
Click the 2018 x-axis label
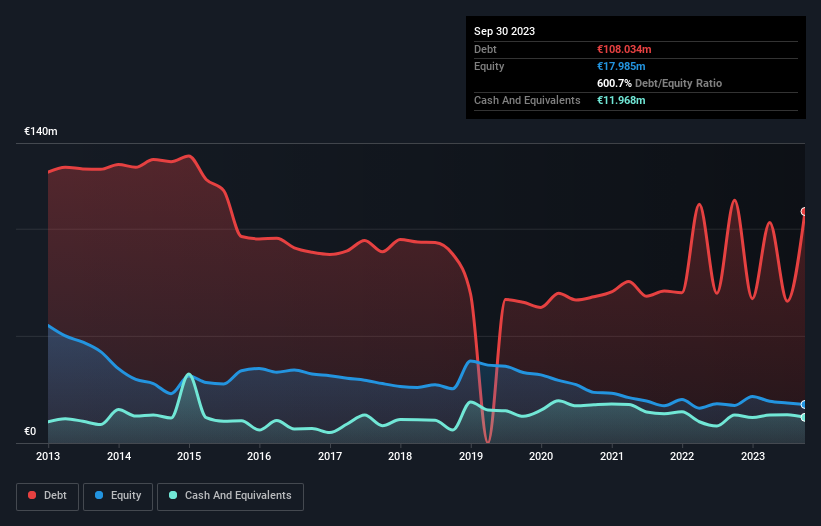tap(400, 456)
